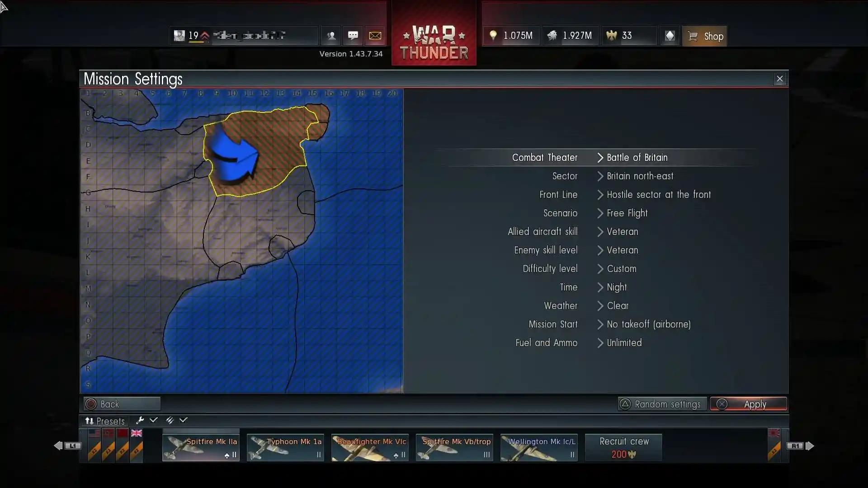Image resolution: width=868 pixels, height=488 pixels.
Task: Close the Mission Settings window
Action: pyautogui.click(x=779, y=79)
